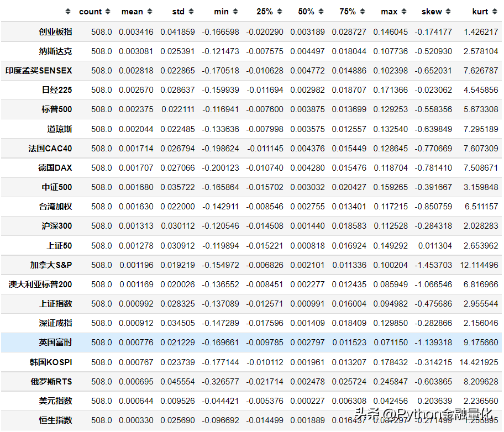Click the count column header label
The image size is (504, 432).
coord(90,12)
